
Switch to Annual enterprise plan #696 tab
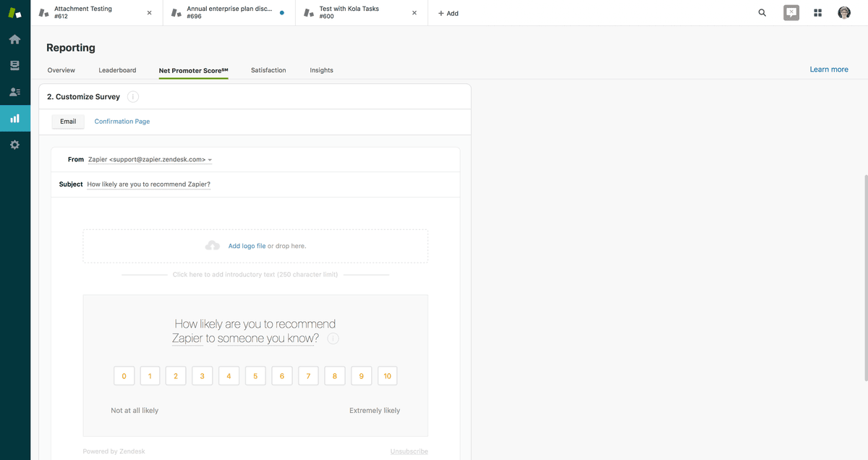229,13
